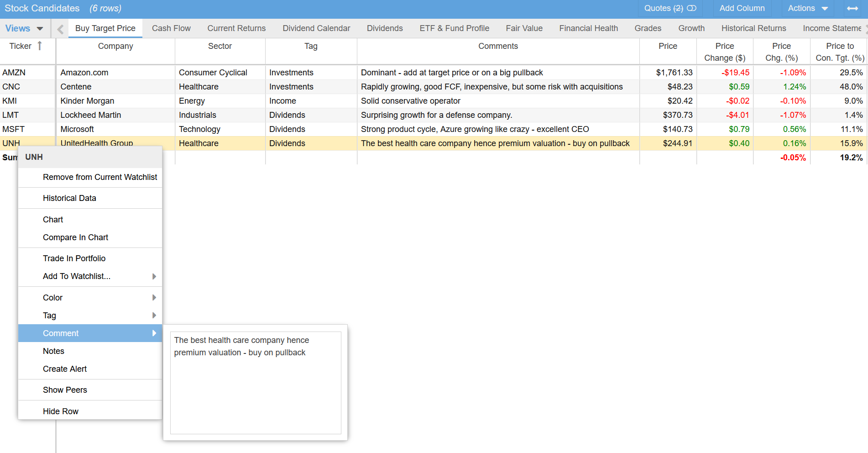Click inside the comment text box

click(256, 383)
